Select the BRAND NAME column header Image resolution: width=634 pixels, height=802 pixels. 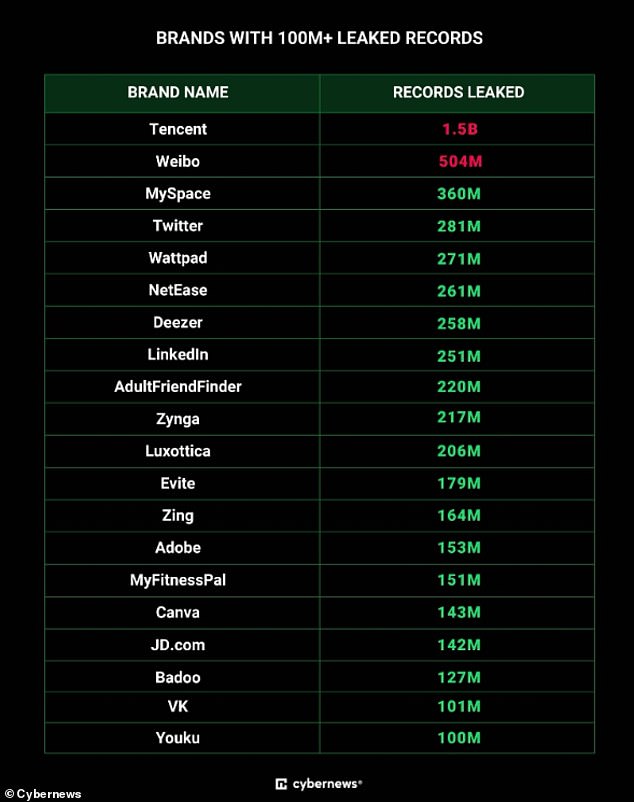point(178,92)
